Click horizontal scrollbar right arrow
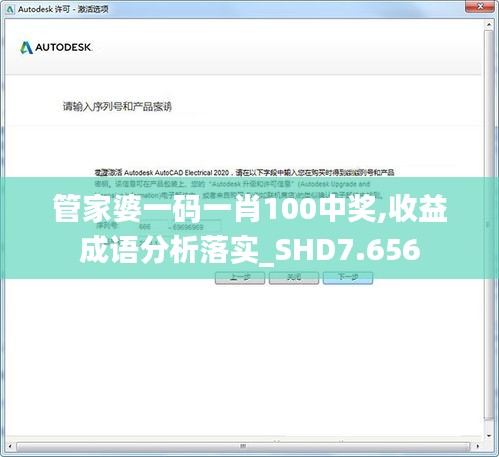The image size is (499, 457). (x=478, y=446)
